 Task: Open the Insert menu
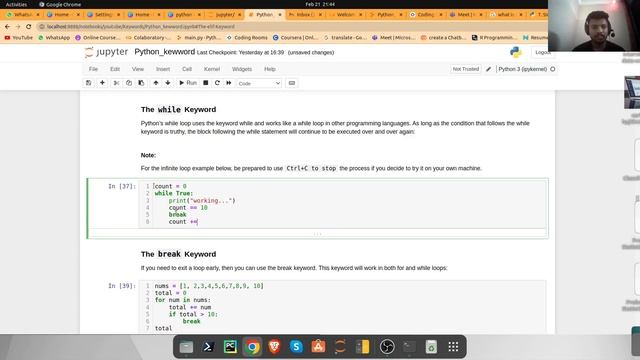click(x=163, y=69)
